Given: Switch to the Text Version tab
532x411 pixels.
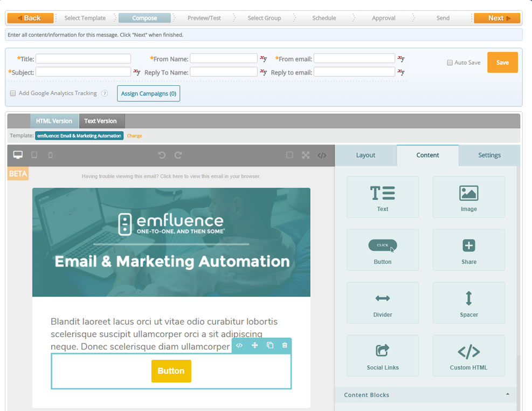Looking at the screenshot, I should [x=101, y=121].
